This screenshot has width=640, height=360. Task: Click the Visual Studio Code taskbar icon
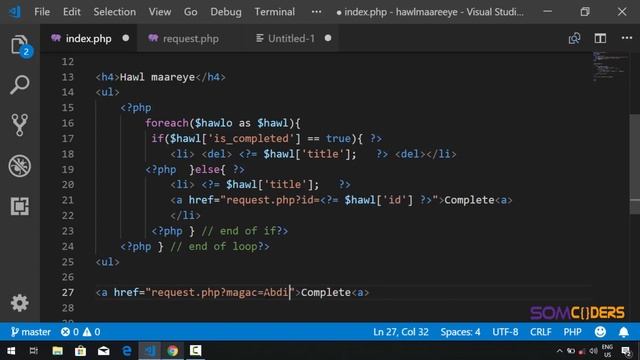tap(149, 351)
